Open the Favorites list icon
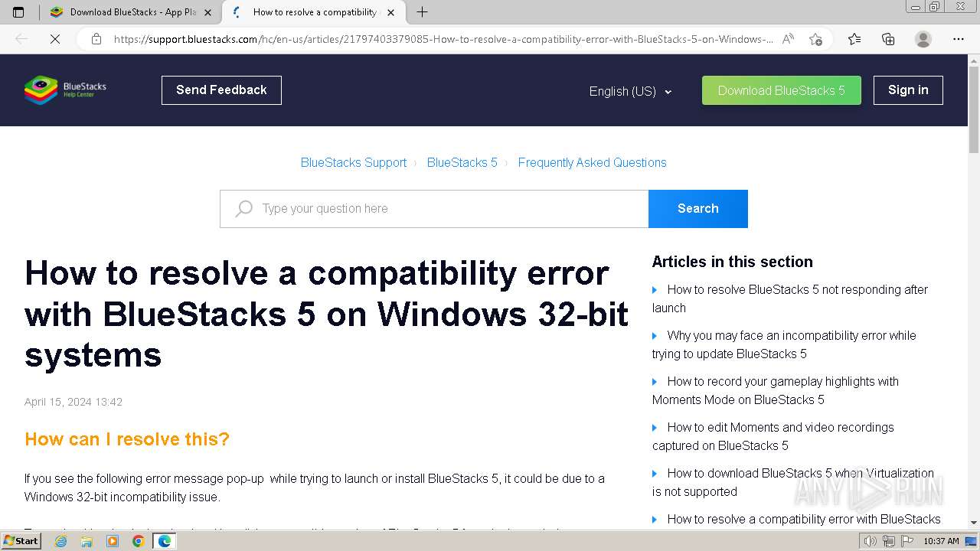Viewport: 980px width, 551px height. (x=854, y=39)
